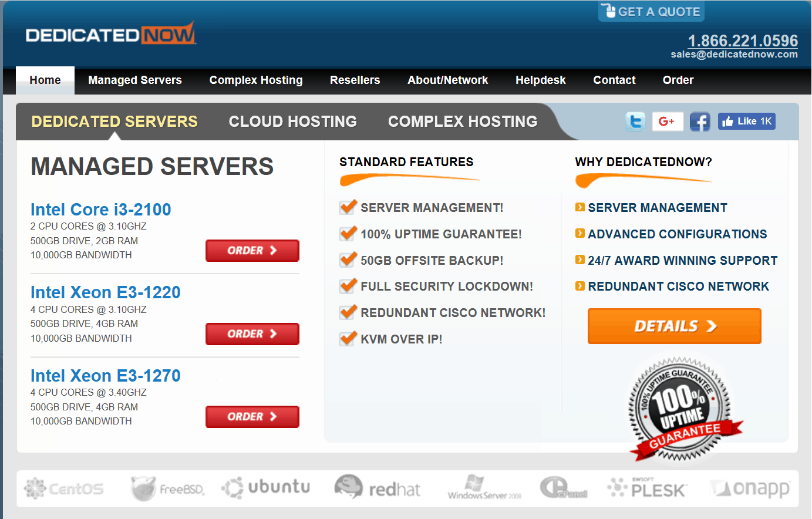Click arrow bullet beside Server Management
This screenshot has height=519, width=812.
pos(580,207)
